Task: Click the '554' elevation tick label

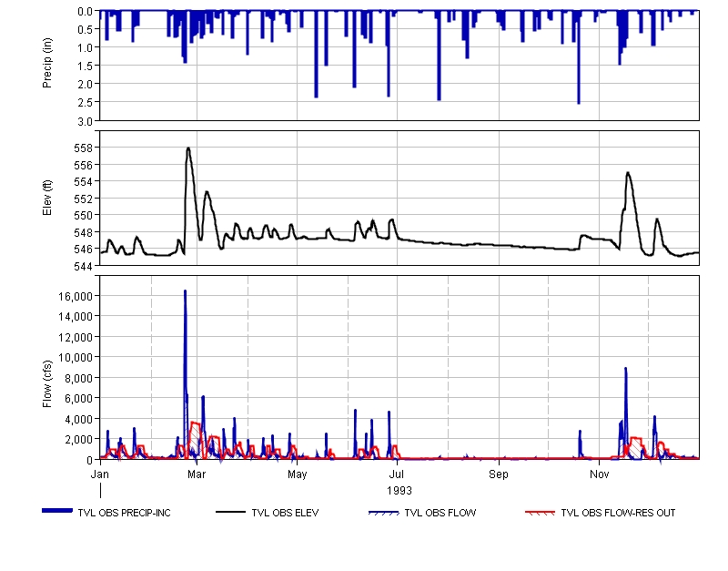Action: click(84, 182)
